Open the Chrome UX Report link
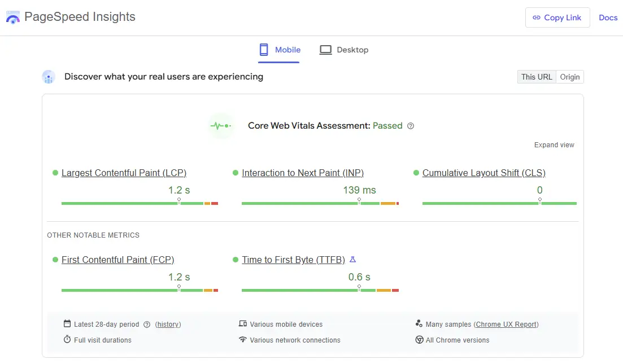 506,324
